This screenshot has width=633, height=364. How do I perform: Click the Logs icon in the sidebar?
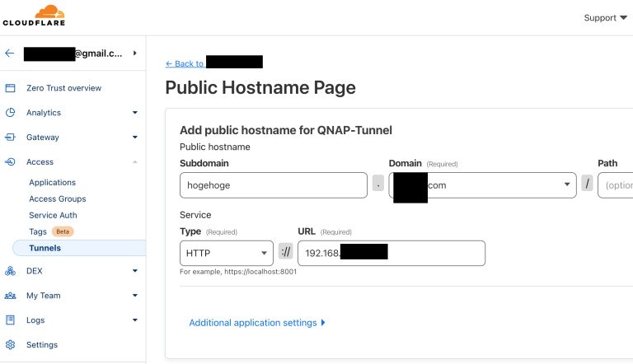[x=10, y=320]
